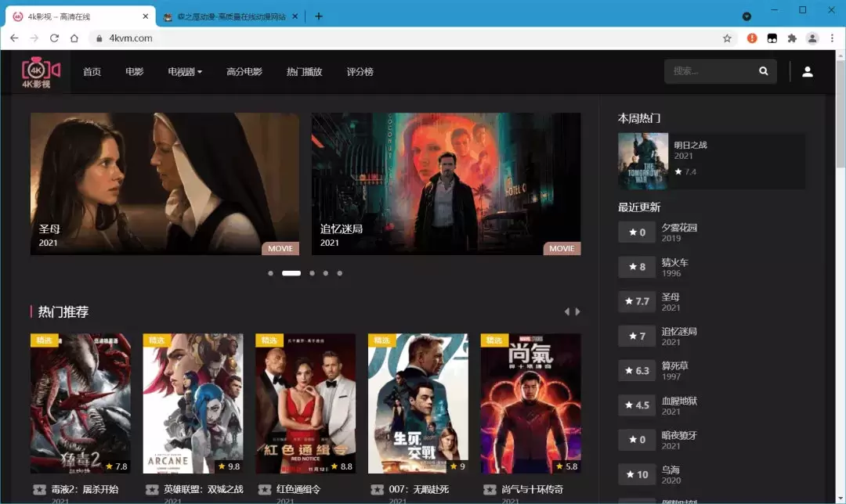Click movie icon beside 英雄联盟：双城之战
This screenshot has width=846, height=504.
(152, 489)
